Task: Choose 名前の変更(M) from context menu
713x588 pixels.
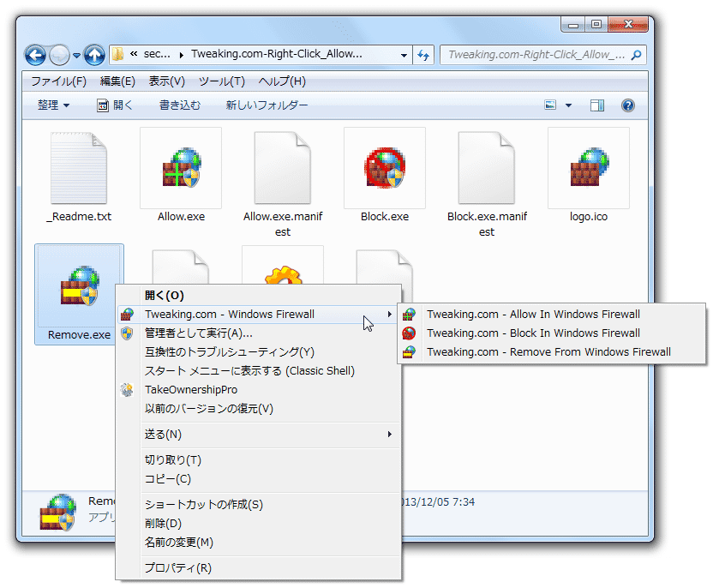Action: [258, 542]
